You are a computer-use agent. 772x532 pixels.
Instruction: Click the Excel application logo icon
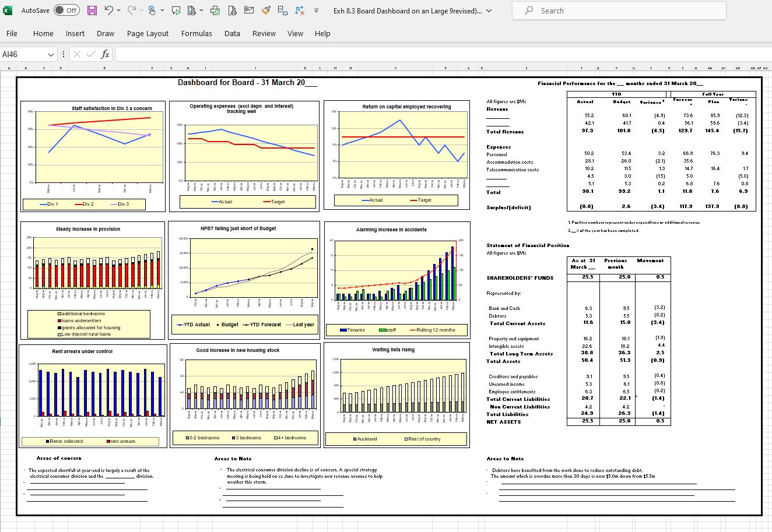coord(8,10)
